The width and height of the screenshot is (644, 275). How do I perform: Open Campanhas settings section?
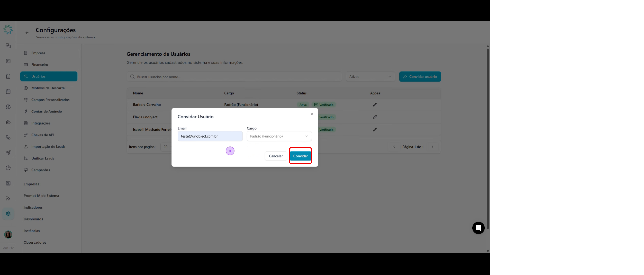click(49, 170)
